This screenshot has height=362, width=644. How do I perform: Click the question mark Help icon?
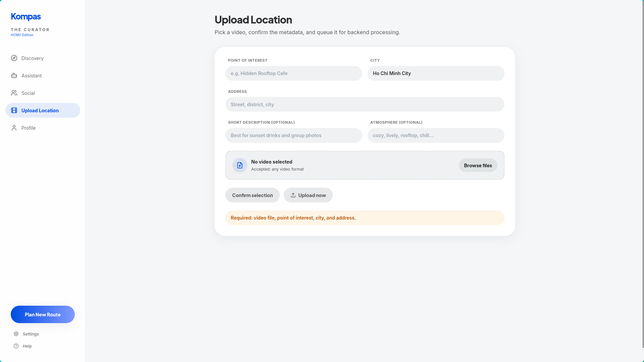coord(16,346)
